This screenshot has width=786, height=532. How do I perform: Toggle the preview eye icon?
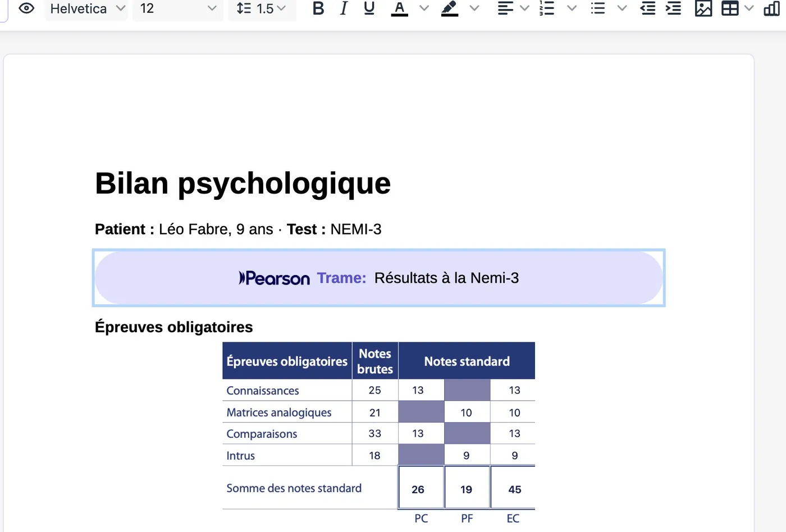(x=26, y=8)
